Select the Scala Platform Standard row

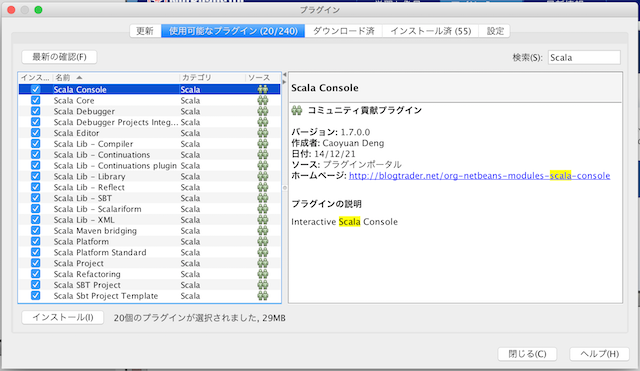point(149,252)
